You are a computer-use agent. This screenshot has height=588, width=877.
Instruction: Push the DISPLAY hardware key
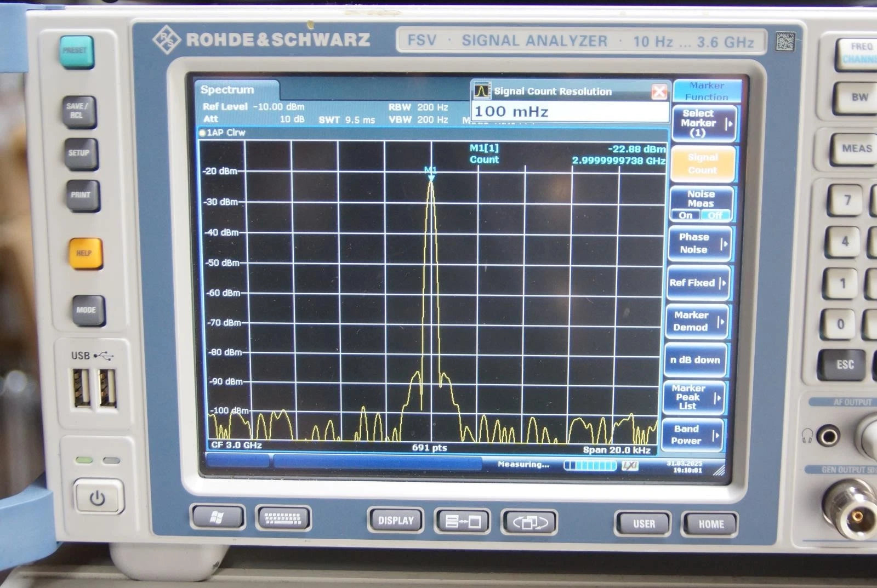pyautogui.click(x=396, y=520)
